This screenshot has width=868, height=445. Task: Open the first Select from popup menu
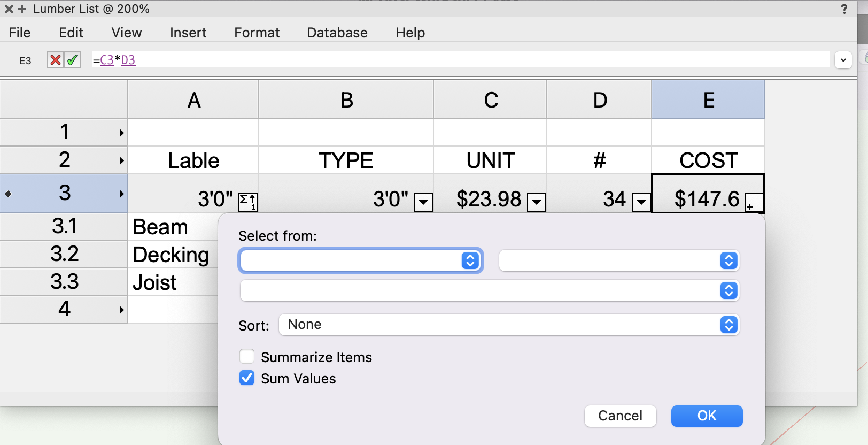[361, 260]
